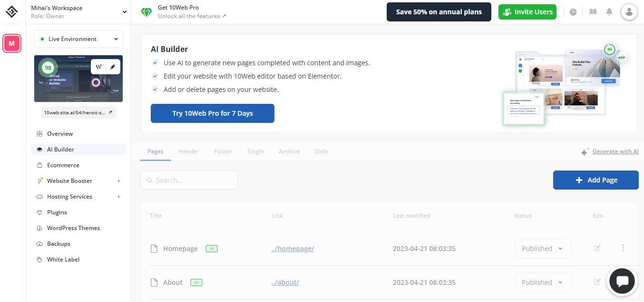
Task: Open the user profile avatar
Action: (x=629, y=12)
